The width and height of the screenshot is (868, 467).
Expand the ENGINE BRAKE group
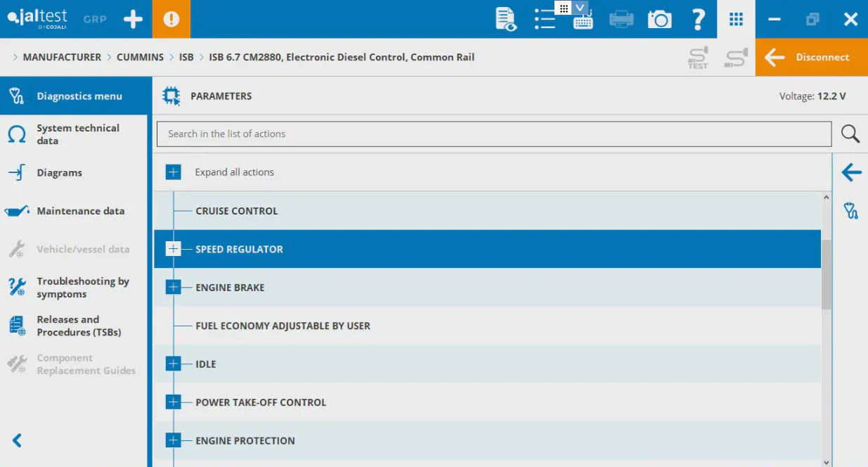pyautogui.click(x=173, y=287)
